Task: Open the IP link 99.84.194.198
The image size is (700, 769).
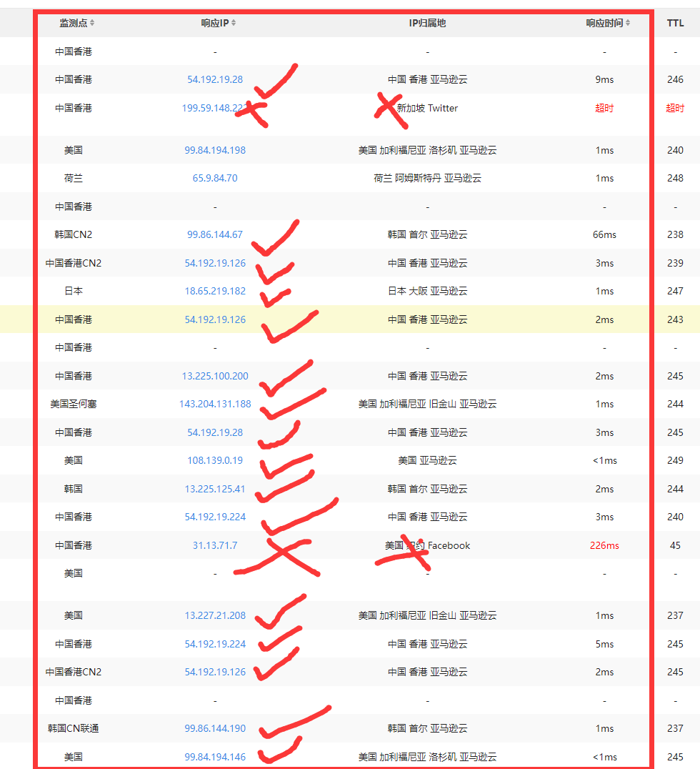Action: click(x=215, y=150)
